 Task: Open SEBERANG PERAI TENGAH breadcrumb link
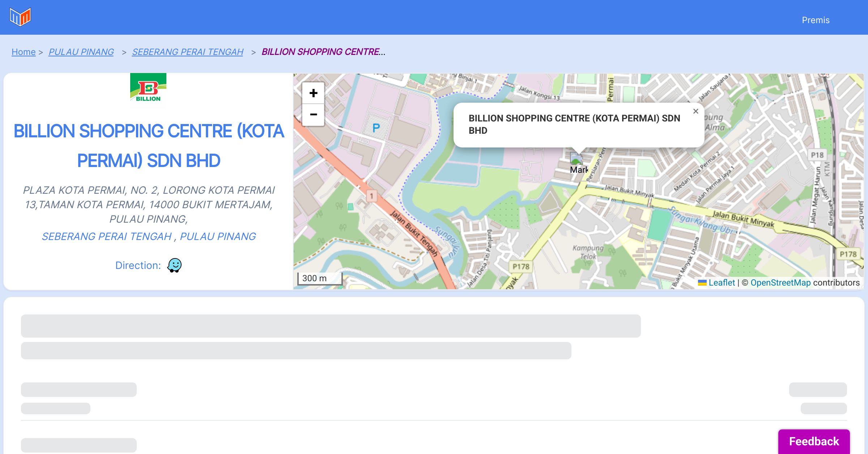(187, 52)
